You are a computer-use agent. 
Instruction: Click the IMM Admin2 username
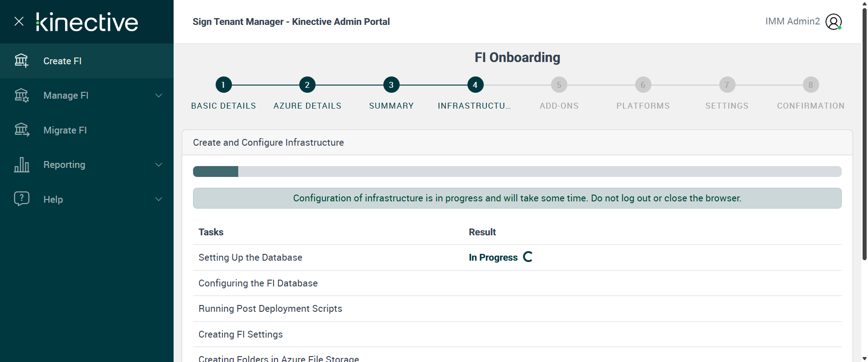click(792, 21)
